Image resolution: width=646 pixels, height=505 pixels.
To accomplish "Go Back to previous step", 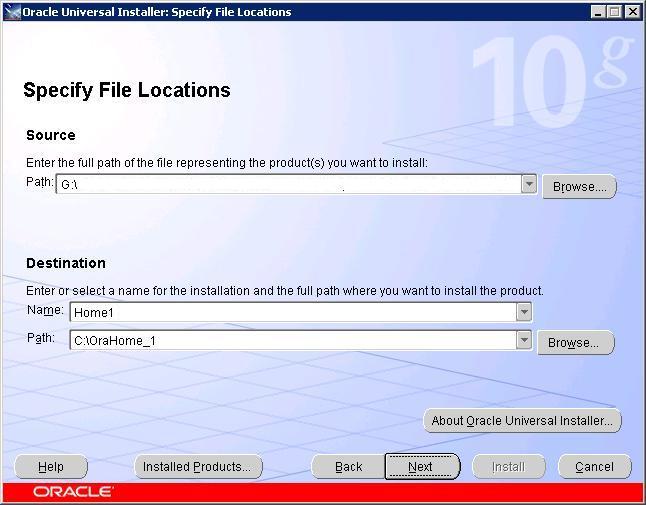I will [348, 467].
